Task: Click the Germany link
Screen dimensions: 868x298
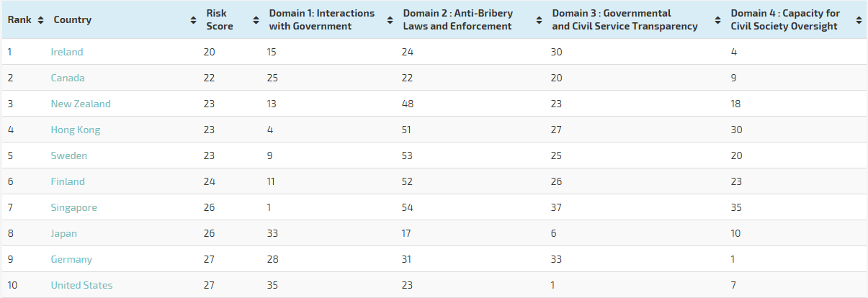Action: click(x=71, y=259)
